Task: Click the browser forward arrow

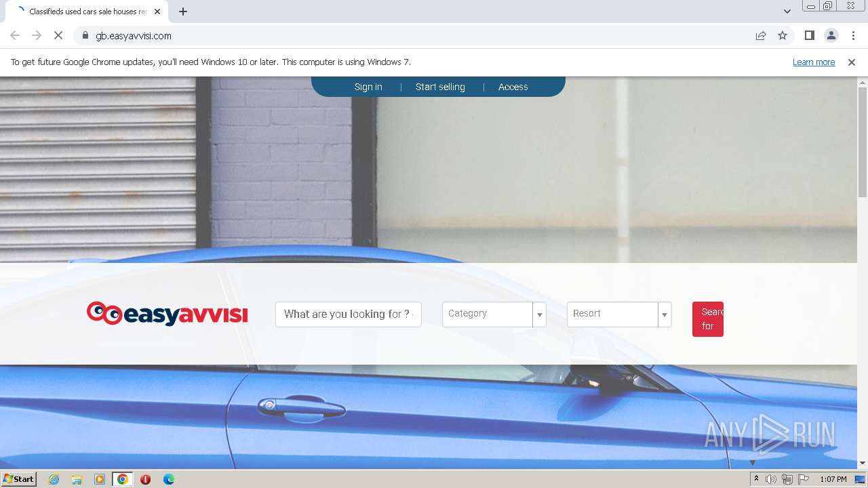Action: [x=37, y=36]
